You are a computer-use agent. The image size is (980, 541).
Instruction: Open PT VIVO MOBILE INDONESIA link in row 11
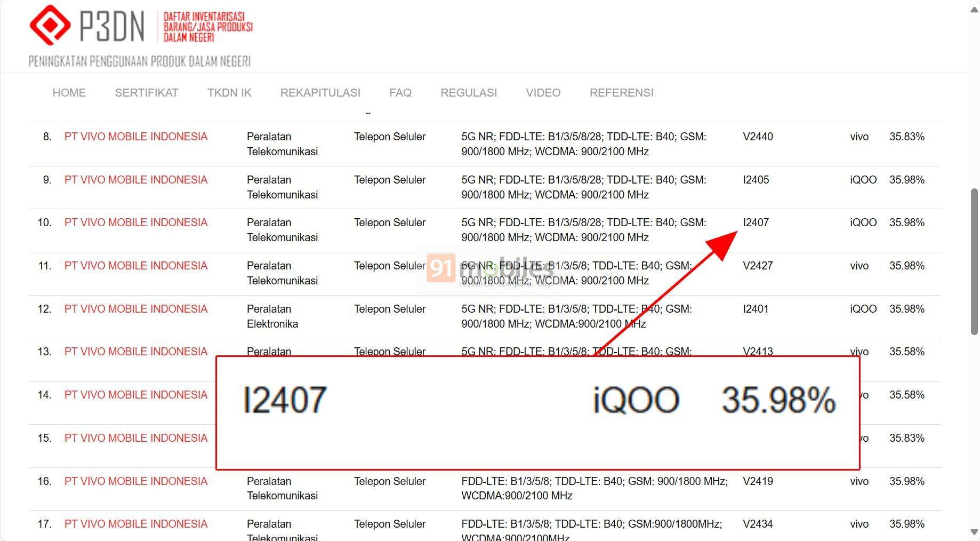tap(136, 266)
